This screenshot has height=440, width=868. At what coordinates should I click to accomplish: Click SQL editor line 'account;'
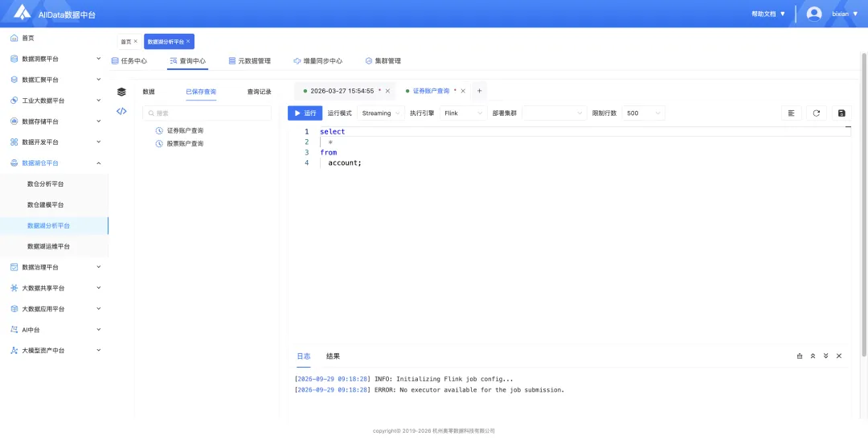[344, 163]
